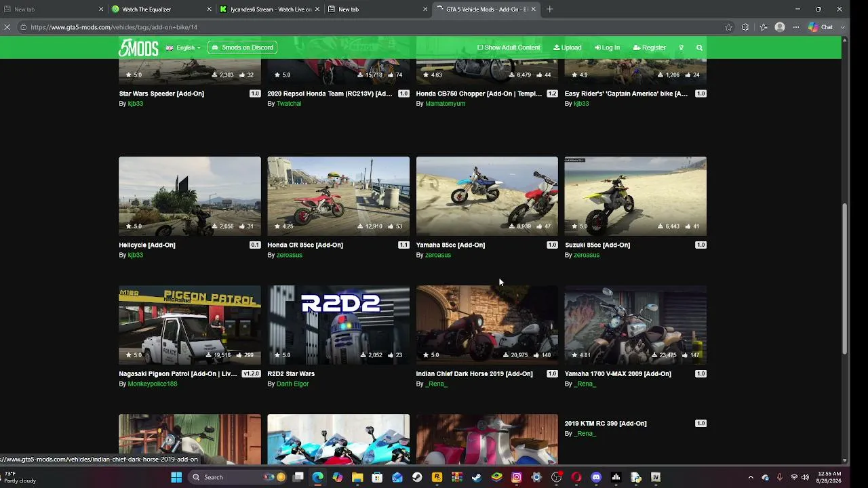Toggle the lightbulb theme icon

681,47
